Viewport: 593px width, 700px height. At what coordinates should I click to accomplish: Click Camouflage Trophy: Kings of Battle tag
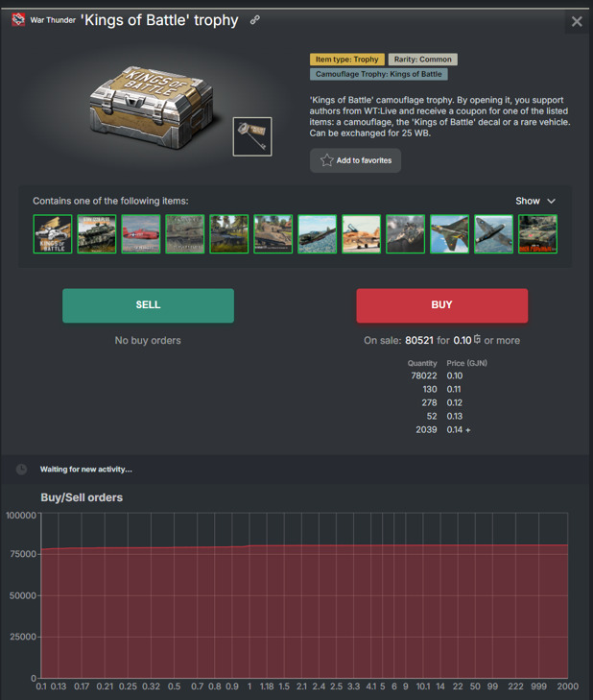[379, 74]
